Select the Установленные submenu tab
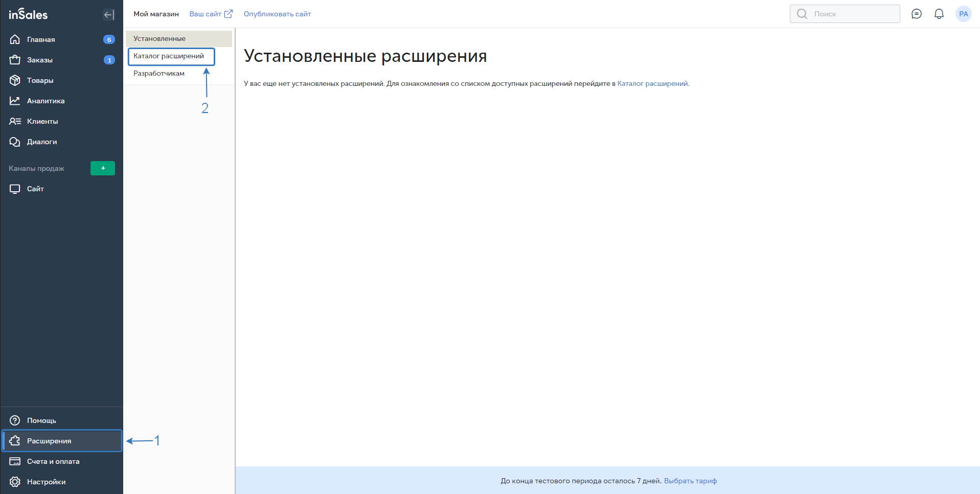This screenshot has height=494, width=980. coord(179,39)
